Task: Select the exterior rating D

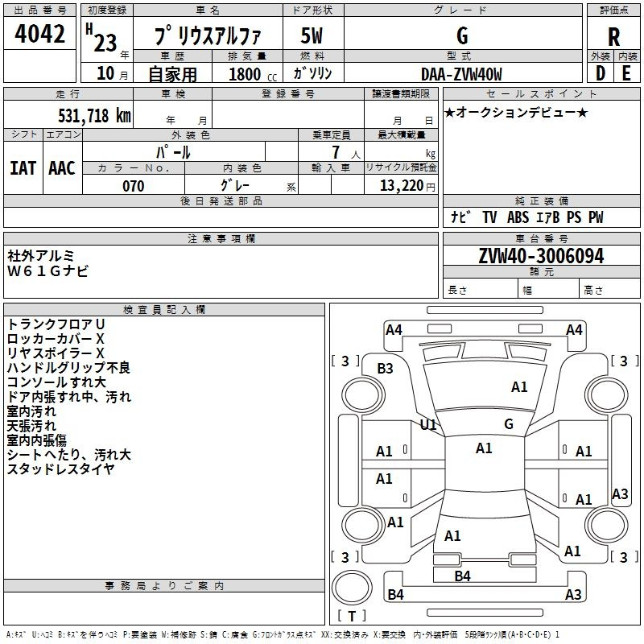Action: click(601, 73)
